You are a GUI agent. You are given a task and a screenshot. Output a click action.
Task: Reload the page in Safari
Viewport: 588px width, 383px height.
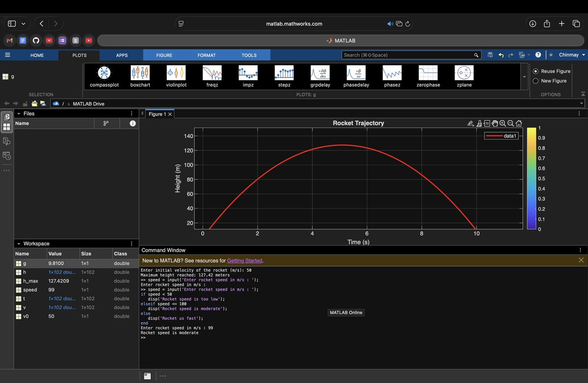pyautogui.click(x=408, y=24)
